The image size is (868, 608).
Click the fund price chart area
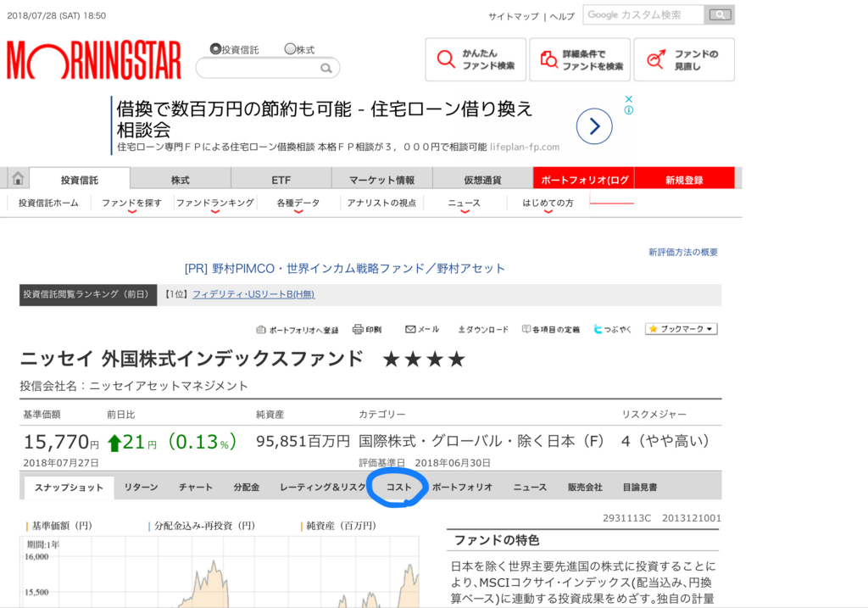coord(221,572)
